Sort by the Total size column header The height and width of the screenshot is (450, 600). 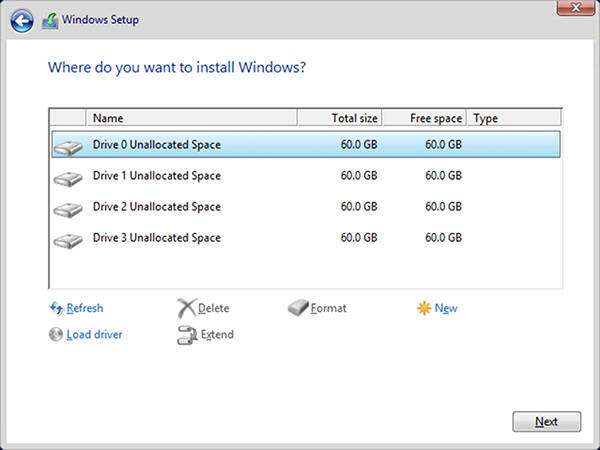coord(339,117)
